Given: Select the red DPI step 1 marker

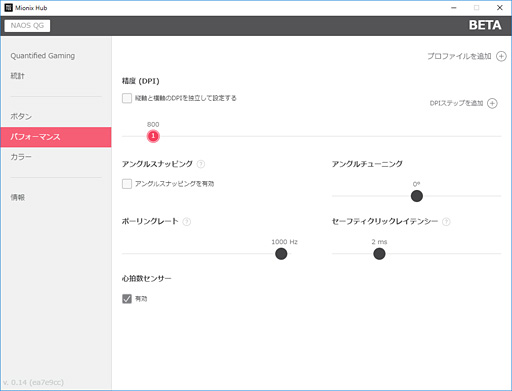Looking at the screenshot, I should pos(153,136).
